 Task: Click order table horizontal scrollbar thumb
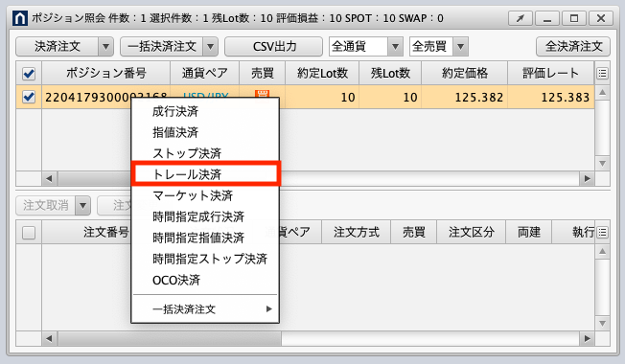click(170, 339)
